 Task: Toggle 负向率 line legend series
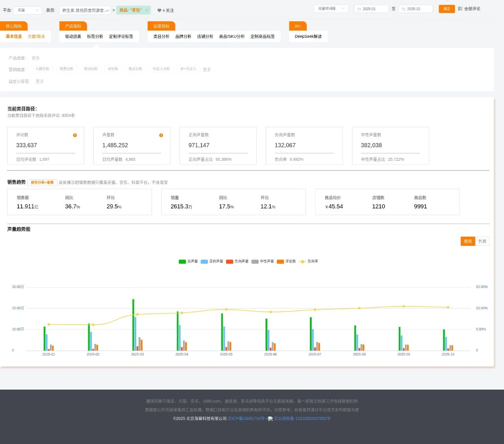[x=302, y=262]
